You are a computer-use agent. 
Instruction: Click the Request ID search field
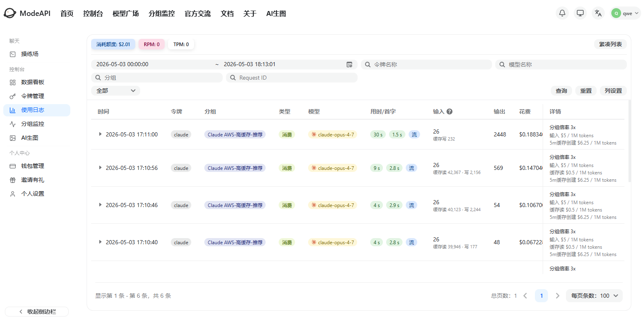point(292,78)
